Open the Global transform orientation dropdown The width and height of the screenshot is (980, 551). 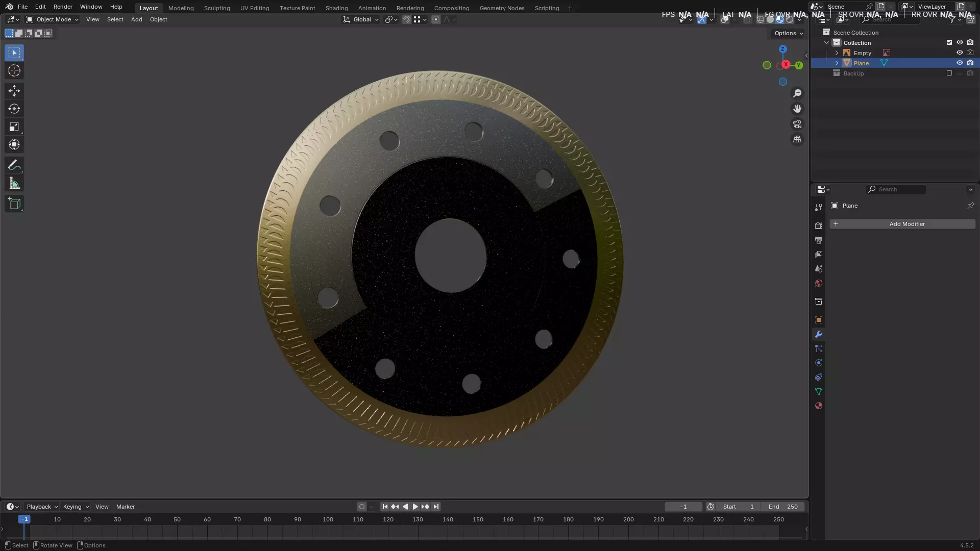(x=361, y=19)
